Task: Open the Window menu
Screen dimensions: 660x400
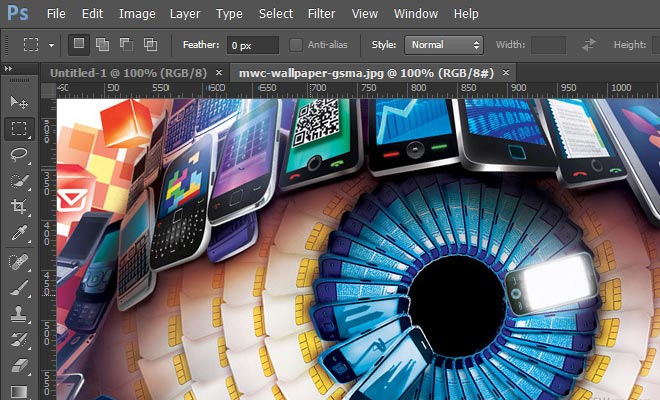Action: tap(416, 14)
